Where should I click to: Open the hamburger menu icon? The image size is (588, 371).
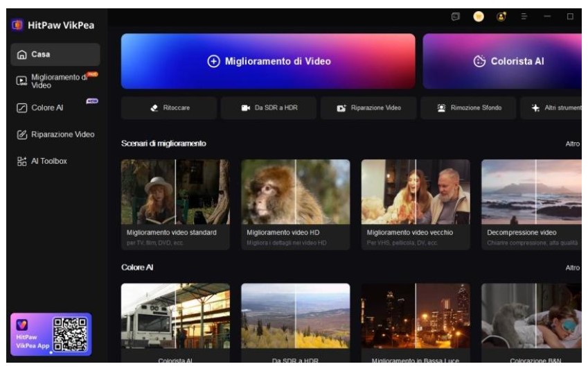click(x=524, y=17)
